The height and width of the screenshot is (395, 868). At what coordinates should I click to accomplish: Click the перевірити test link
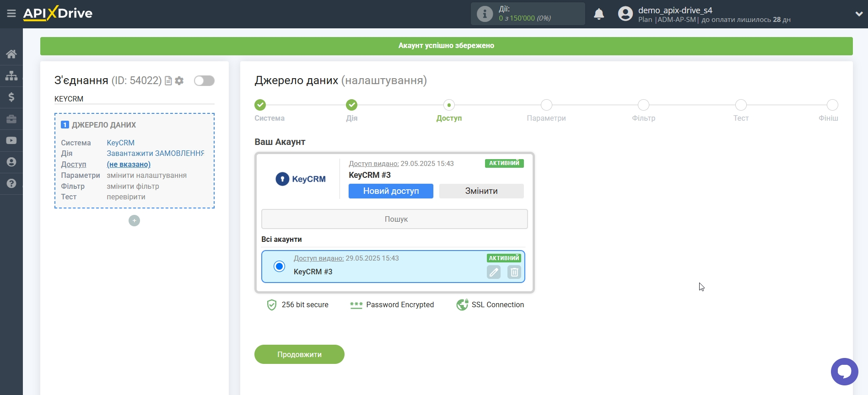(x=126, y=197)
